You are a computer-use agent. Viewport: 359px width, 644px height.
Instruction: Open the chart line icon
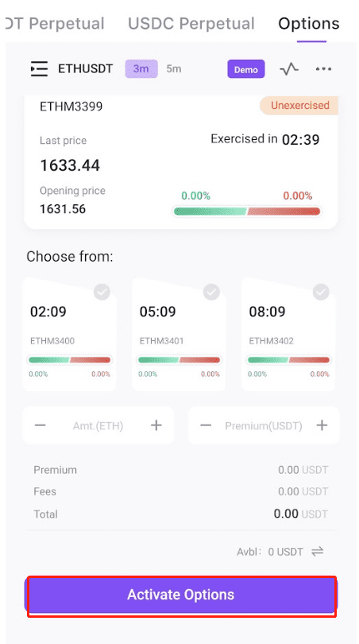coord(289,69)
